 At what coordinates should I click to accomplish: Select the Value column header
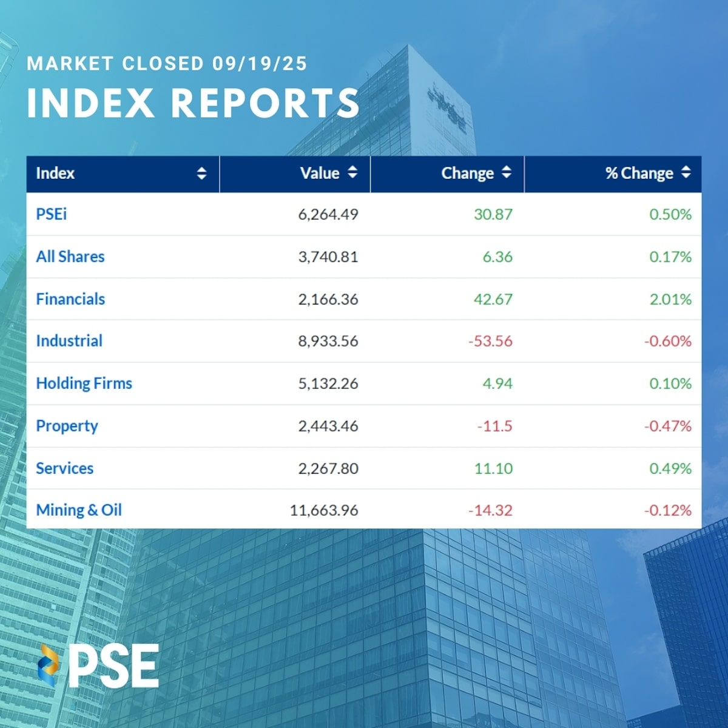(320, 174)
